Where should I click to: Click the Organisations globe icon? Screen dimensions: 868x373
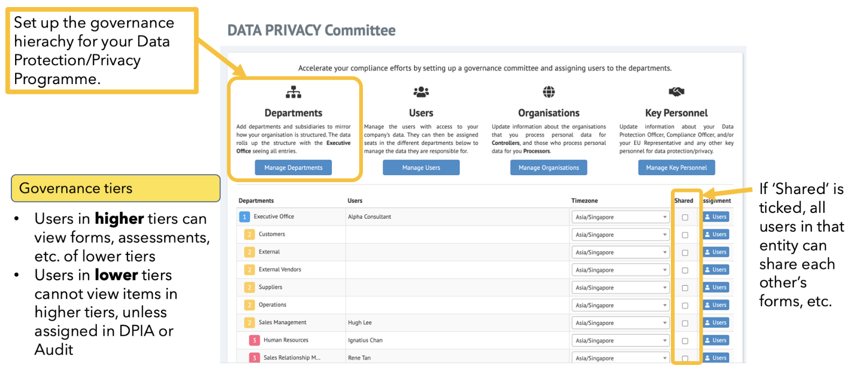tap(549, 92)
